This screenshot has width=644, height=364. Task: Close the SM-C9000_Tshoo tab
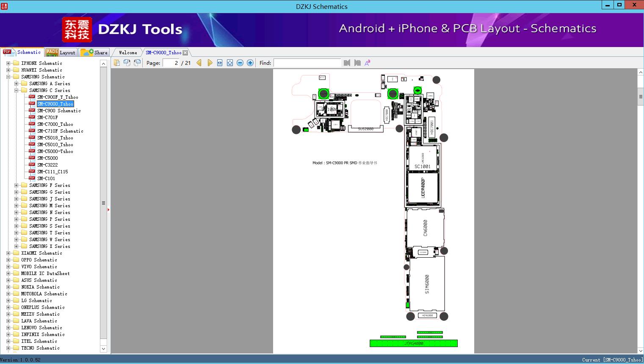click(x=185, y=53)
